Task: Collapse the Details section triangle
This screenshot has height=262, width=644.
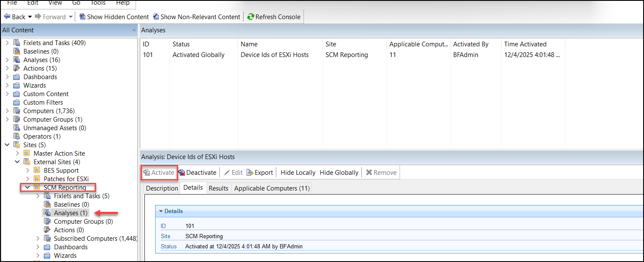Action: pyautogui.click(x=161, y=211)
